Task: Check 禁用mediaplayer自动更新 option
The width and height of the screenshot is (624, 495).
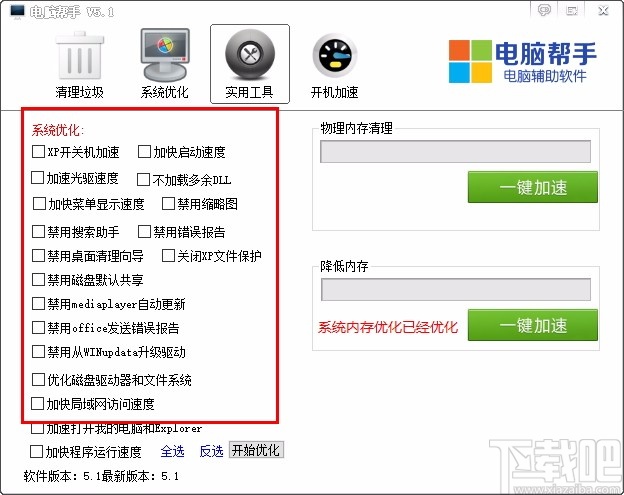Action: coord(38,304)
